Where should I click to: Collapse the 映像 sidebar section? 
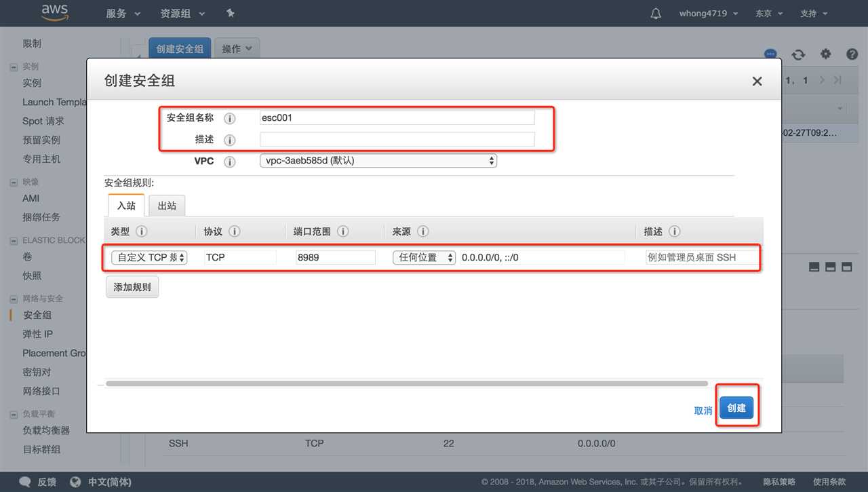(14, 183)
